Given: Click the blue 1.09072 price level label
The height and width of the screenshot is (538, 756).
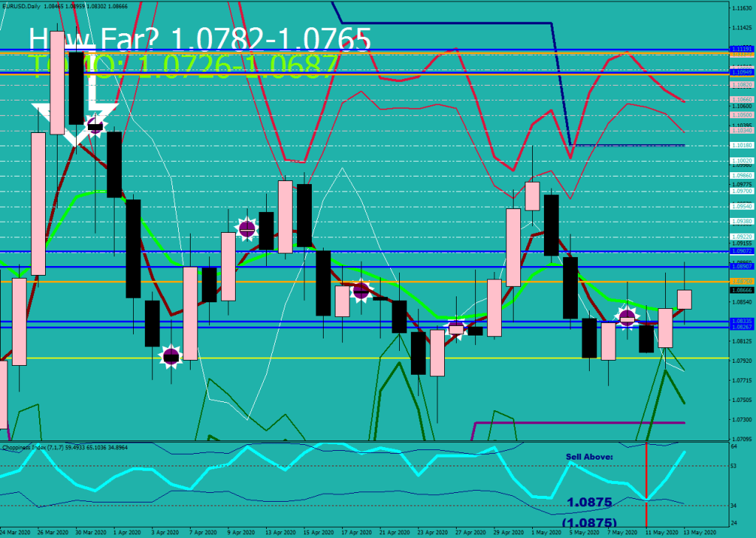Looking at the screenshot, I should coord(741,251).
